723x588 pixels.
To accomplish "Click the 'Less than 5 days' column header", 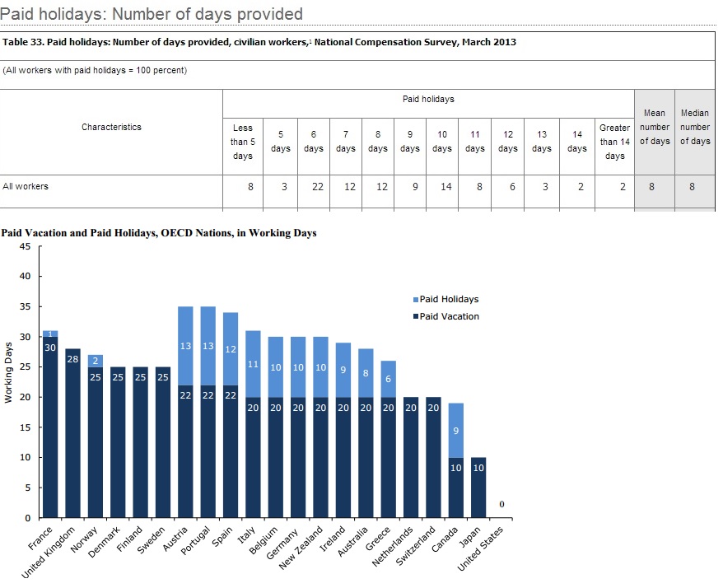I will (242, 142).
